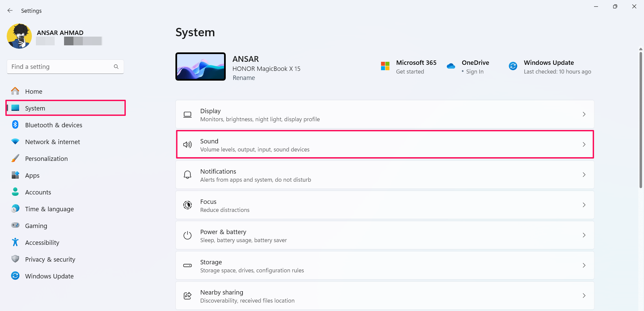
Task: Click the Apps icon in sidebar
Action: coord(15,175)
